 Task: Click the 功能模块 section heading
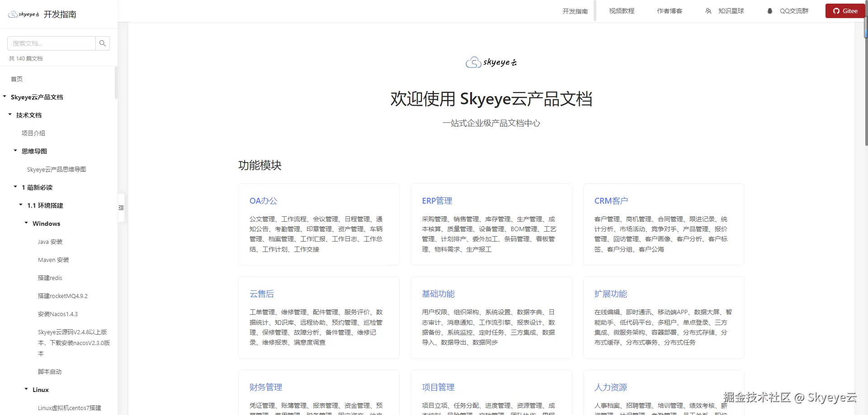(x=260, y=165)
